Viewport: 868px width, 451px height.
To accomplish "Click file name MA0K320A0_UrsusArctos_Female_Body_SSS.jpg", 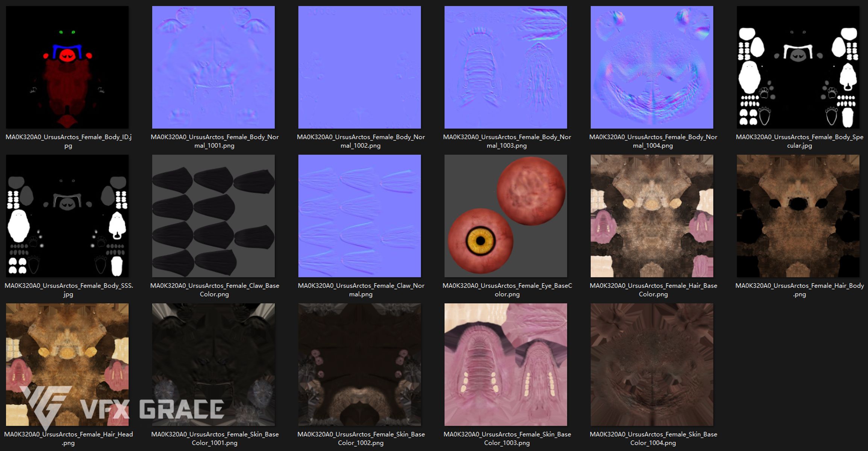I will pyautogui.click(x=68, y=290).
